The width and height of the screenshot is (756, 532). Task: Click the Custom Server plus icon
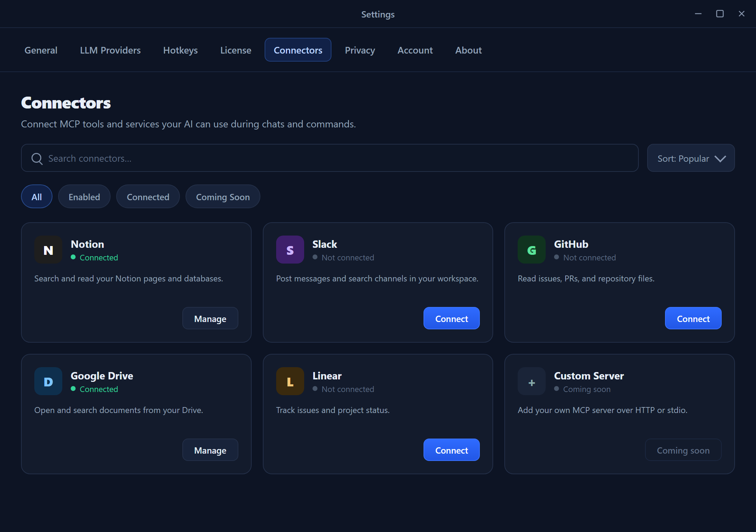(x=532, y=381)
